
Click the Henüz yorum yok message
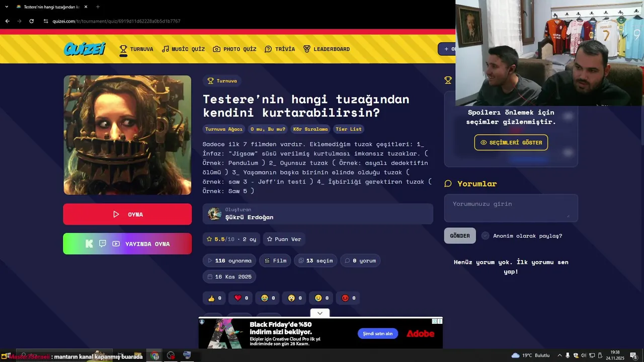tap(511, 267)
